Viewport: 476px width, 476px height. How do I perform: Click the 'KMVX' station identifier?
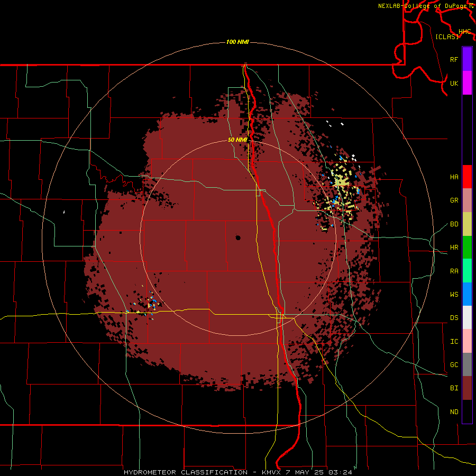tap(271, 472)
